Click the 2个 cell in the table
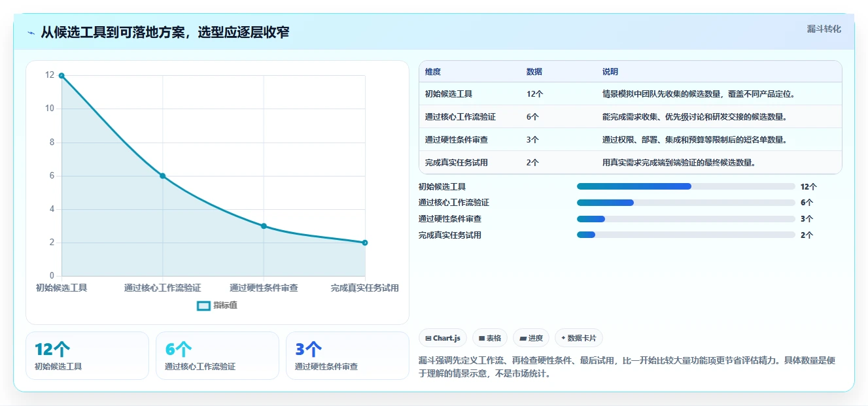The height and width of the screenshot is (406, 868). (533, 163)
